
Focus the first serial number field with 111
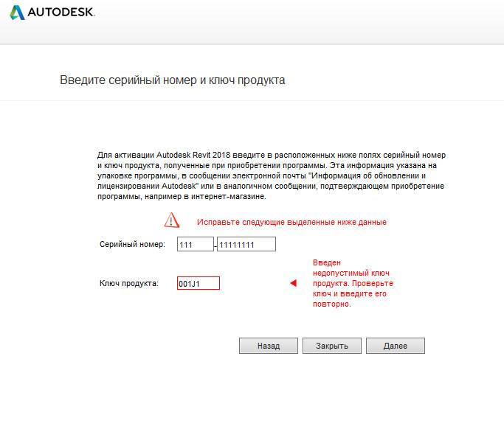pos(195,244)
